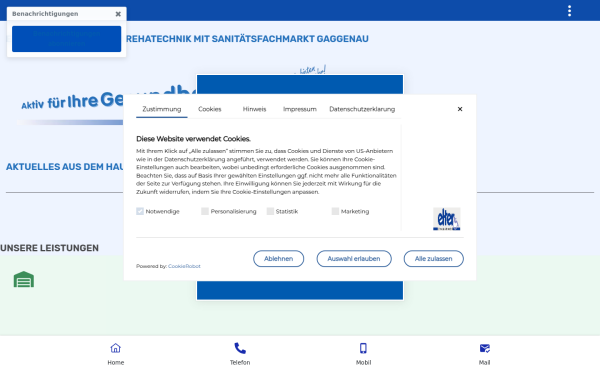Toggle the Notwendige checkbox
The image size is (600, 375).
[140, 211]
